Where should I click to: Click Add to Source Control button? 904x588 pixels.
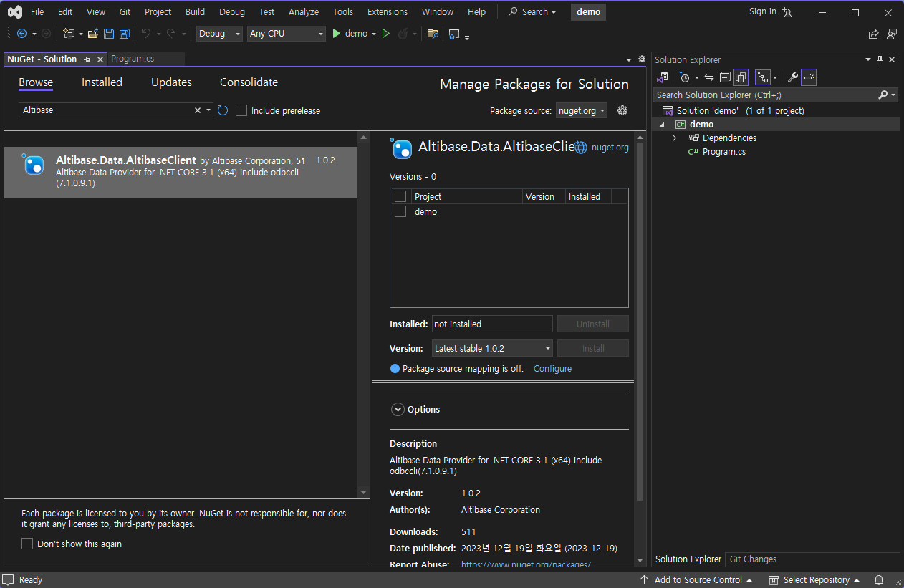pos(696,579)
